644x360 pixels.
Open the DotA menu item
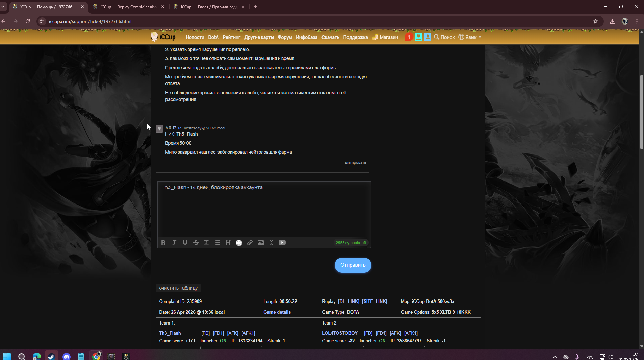pyautogui.click(x=213, y=37)
